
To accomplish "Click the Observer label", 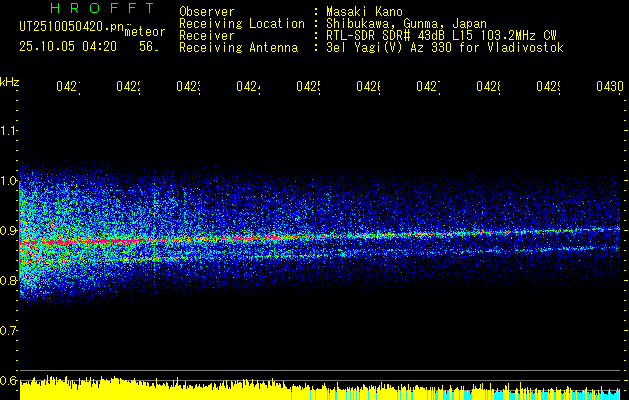I will pos(207,11).
